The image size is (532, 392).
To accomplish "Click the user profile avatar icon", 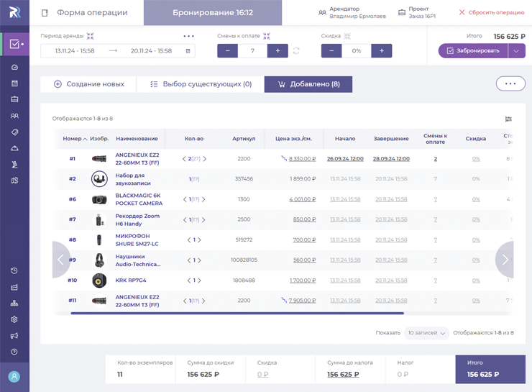I will [x=14, y=376].
